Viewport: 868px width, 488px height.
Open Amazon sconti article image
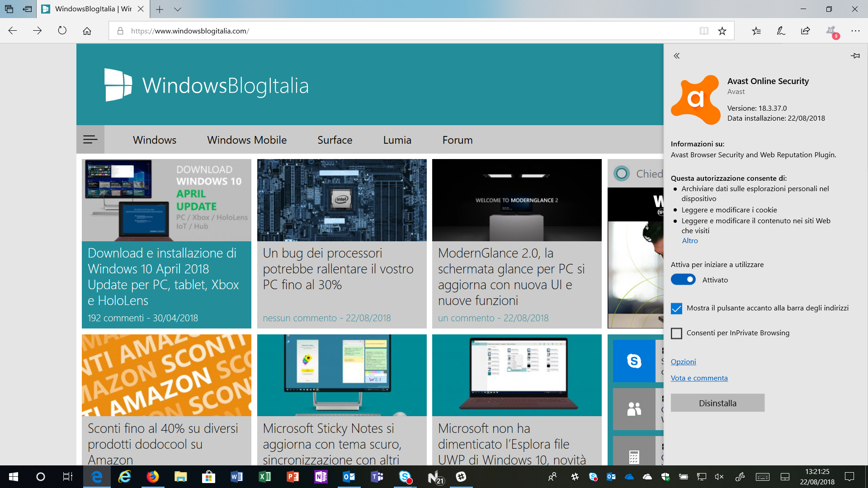pos(166,375)
